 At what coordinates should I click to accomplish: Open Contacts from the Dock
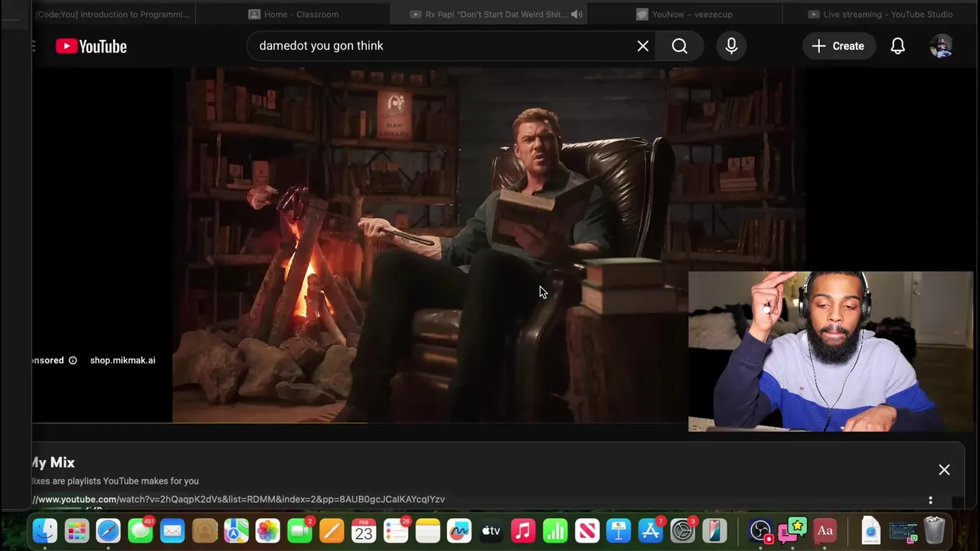coord(204,530)
